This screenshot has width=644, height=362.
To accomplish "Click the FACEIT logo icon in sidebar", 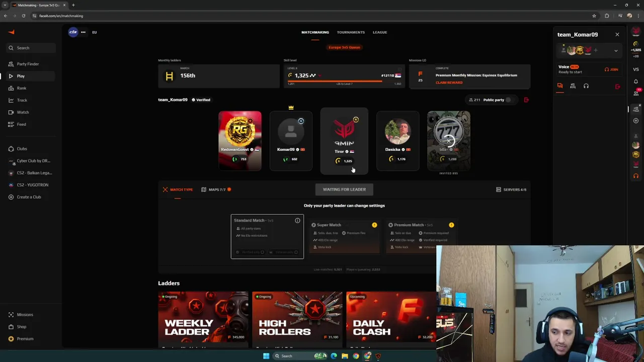I will 11,32.
